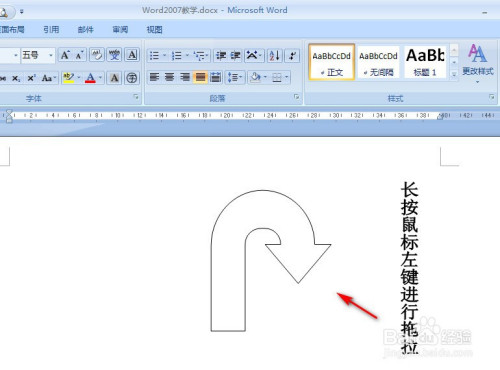Open the Asian Layout tool
The image size is (500, 370).
[254, 56]
